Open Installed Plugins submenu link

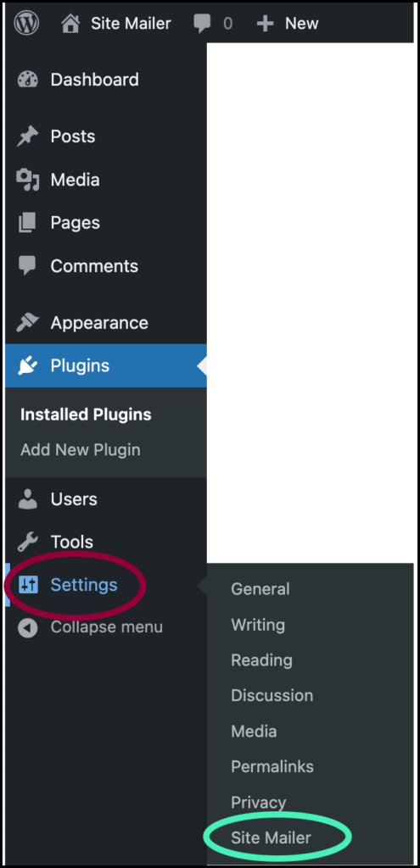86,415
